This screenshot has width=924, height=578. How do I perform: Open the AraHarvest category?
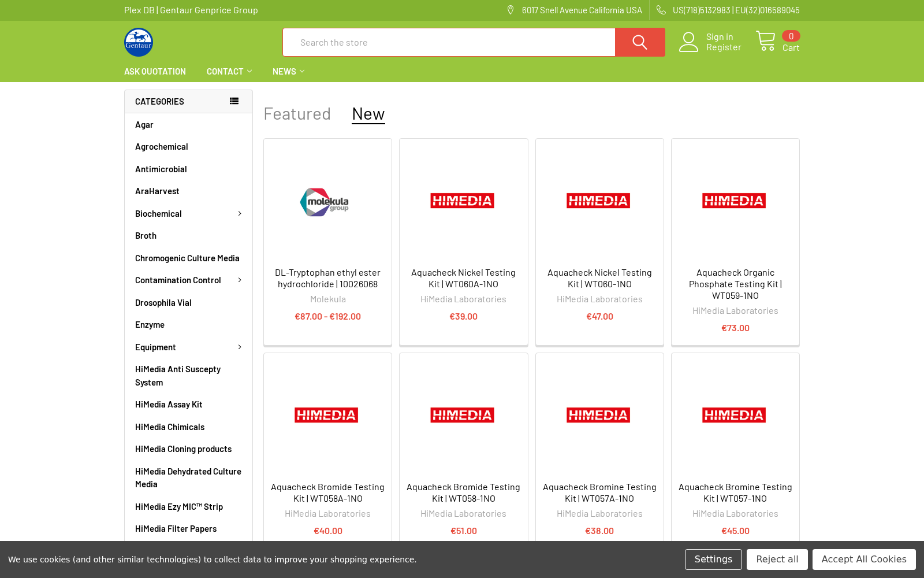click(157, 191)
